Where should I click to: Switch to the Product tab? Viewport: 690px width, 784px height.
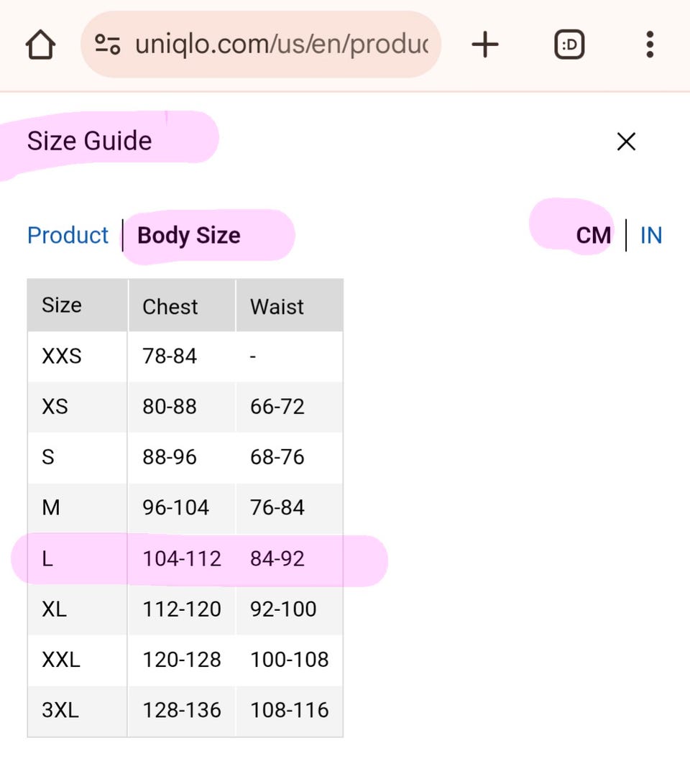point(68,236)
